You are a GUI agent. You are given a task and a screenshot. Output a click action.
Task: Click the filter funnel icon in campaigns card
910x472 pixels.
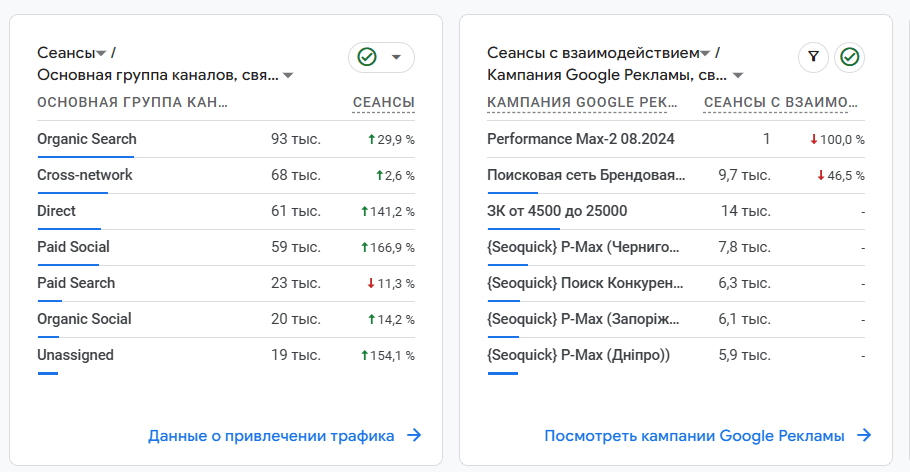point(814,57)
